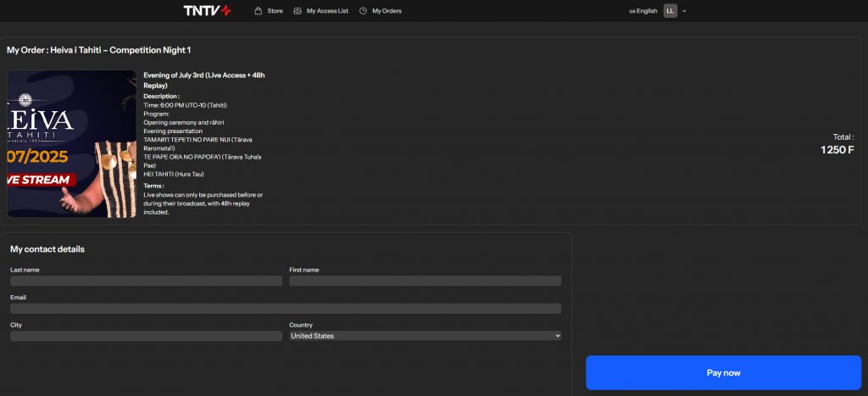This screenshot has height=396, width=868.
Task: Expand the account menu chevron
Action: tap(684, 11)
